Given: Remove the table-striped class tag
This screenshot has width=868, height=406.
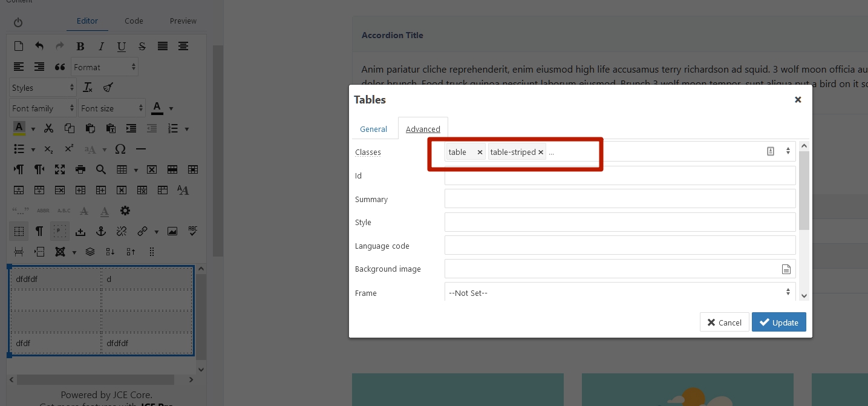Looking at the screenshot, I should (x=541, y=152).
